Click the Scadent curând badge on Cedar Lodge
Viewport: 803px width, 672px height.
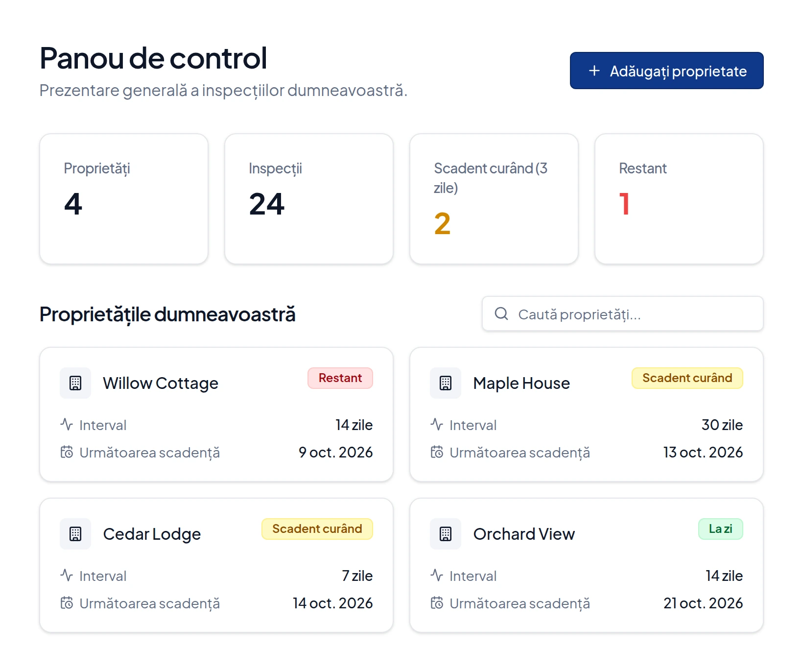(317, 529)
